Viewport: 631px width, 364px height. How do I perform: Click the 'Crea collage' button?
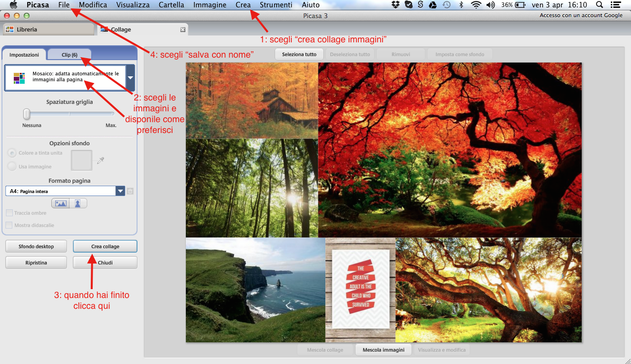coord(105,246)
